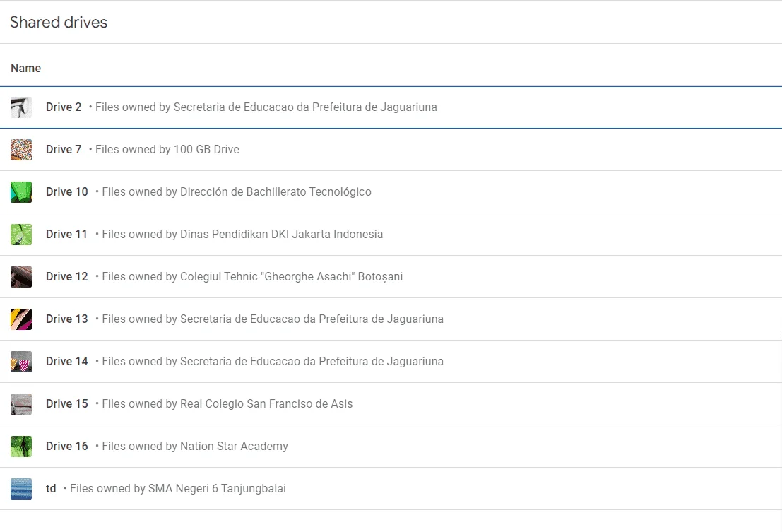The height and width of the screenshot is (532, 782).
Task: Click Drive 2's 'Secretaria de Educacao' owner text
Action: (266, 107)
